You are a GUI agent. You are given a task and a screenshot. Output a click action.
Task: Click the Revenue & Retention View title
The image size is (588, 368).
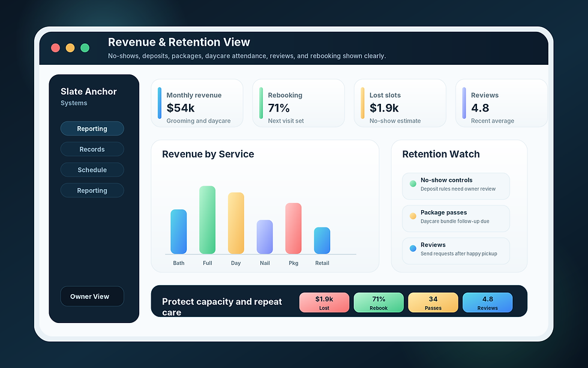(x=179, y=42)
